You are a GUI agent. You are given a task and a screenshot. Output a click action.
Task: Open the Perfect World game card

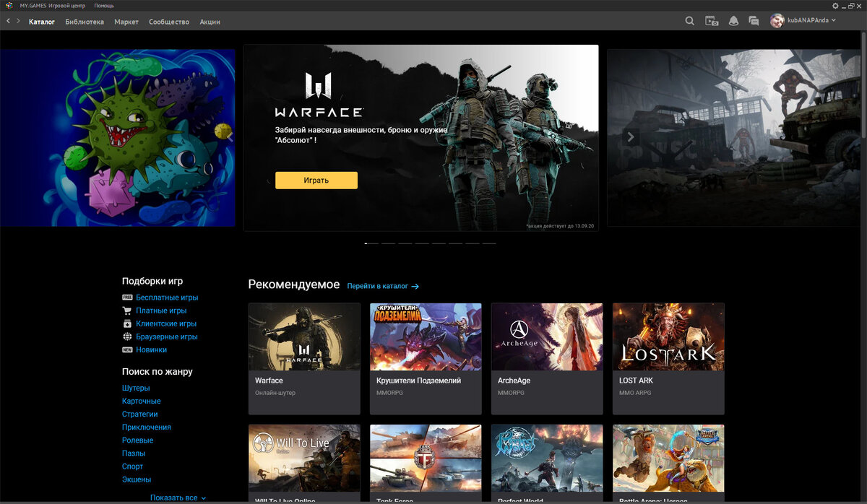tap(547, 464)
